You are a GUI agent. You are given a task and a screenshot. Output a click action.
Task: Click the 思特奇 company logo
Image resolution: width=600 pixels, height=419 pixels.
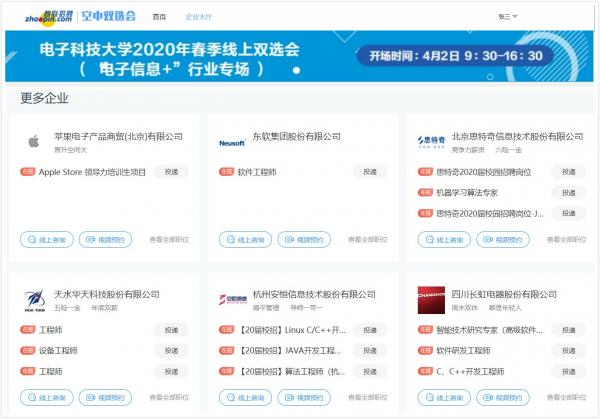[x=431, y=142]
